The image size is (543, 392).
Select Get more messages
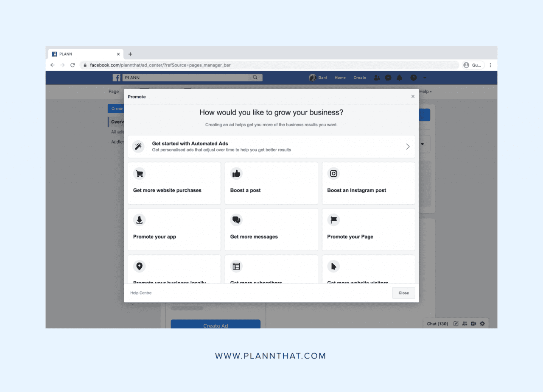point(271,229)
